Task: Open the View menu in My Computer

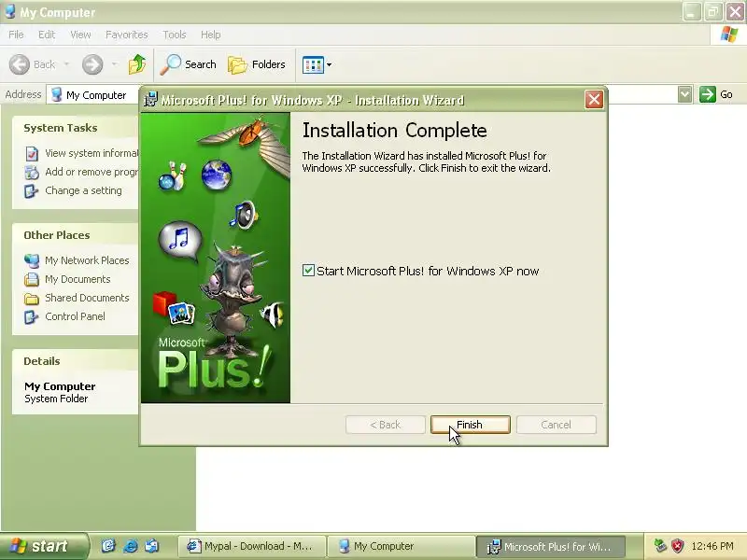Action: point(80,35)
